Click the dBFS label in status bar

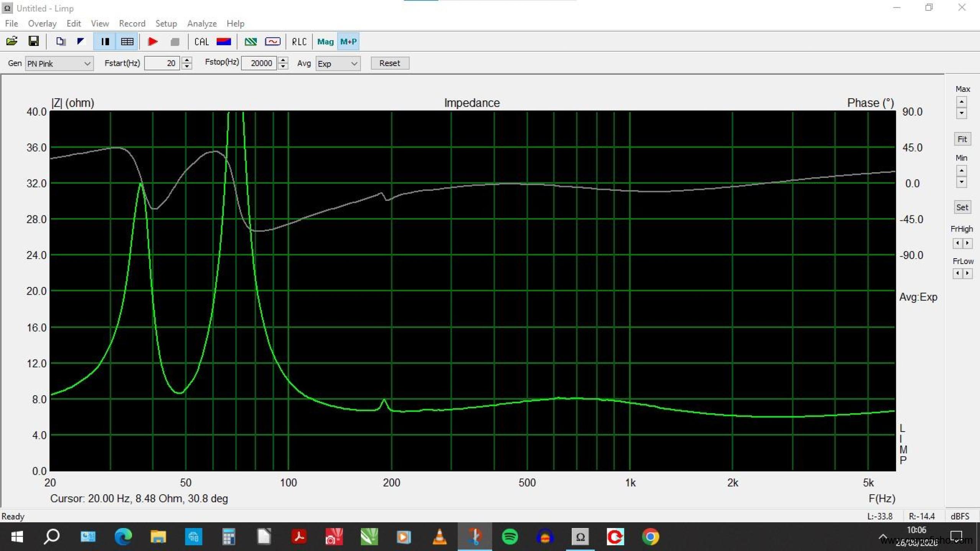click(960, 516)
